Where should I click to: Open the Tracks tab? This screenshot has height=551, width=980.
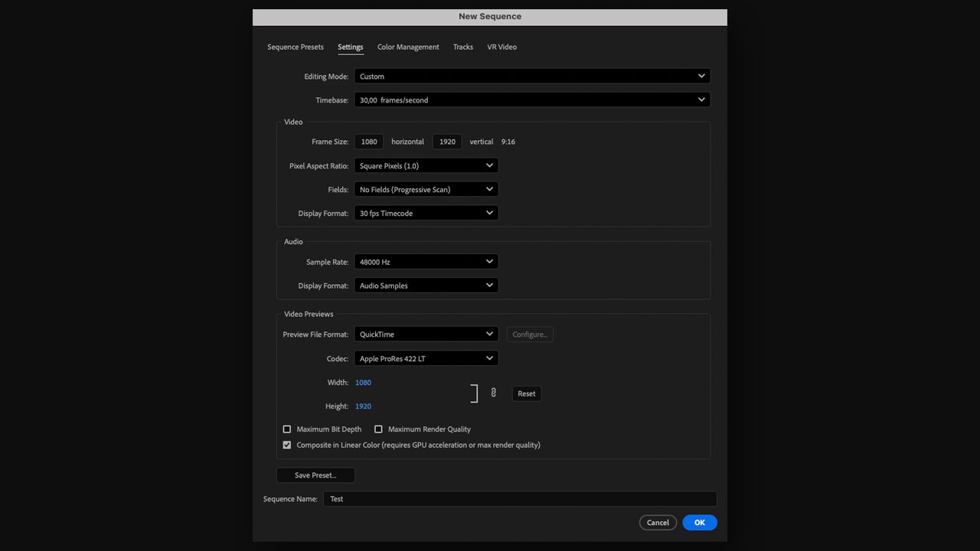[462, 47]
